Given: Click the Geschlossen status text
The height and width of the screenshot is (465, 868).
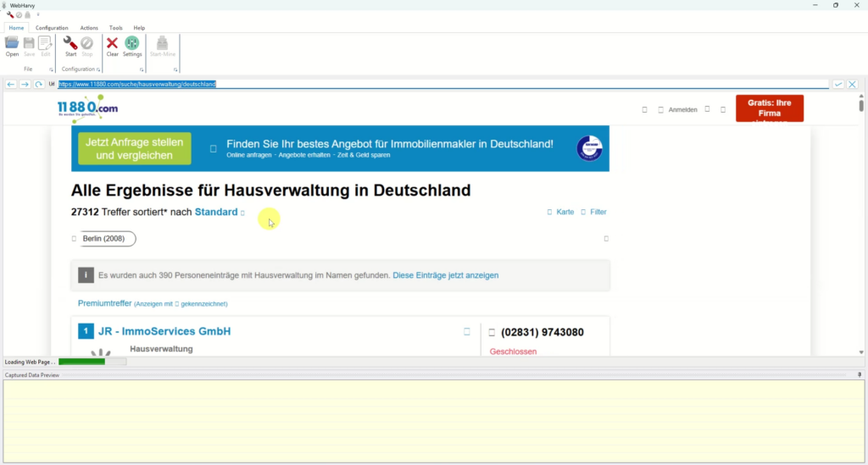Looking at the screenshot, I should point(513,352).
